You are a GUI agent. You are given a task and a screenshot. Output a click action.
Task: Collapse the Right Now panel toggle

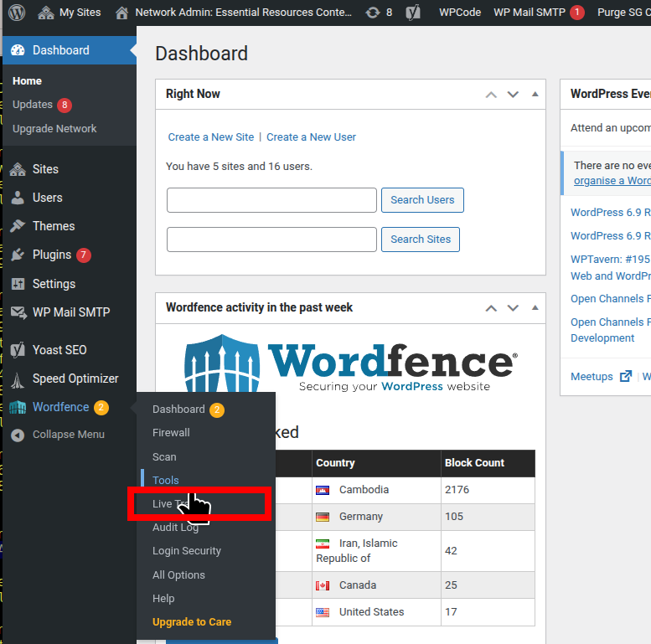[x=535, y=94]
